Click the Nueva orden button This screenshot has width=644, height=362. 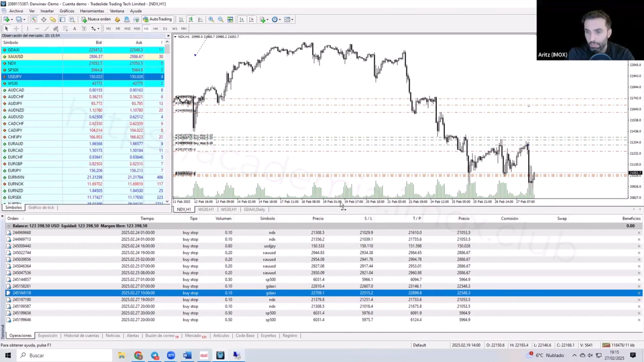[96, 19]
